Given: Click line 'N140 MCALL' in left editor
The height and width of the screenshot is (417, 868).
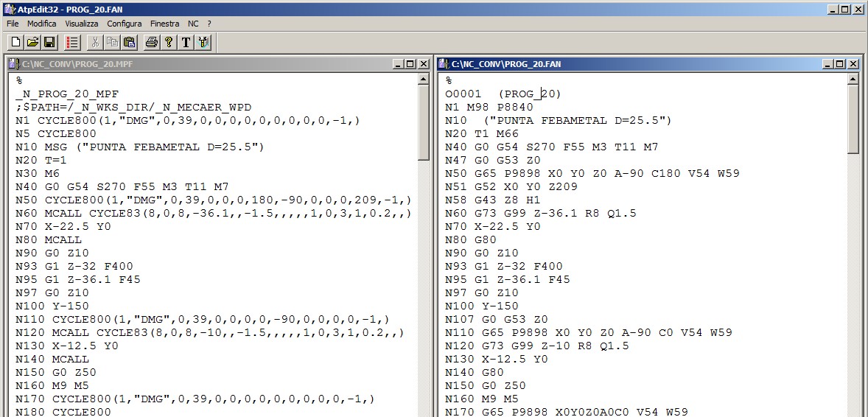Looking at the screenshot, I should (52, 360).
